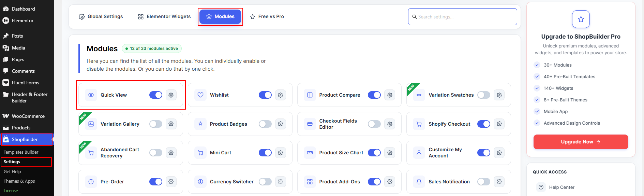Open Themes & Apps submenu link
The image size is (644, 196).
click(19, 181)
